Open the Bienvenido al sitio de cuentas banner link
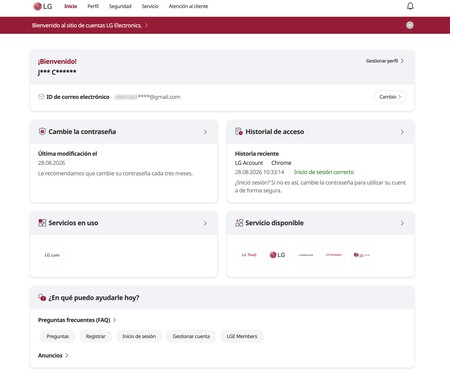This screenshot has width=450, height=376. coord(90,25)
